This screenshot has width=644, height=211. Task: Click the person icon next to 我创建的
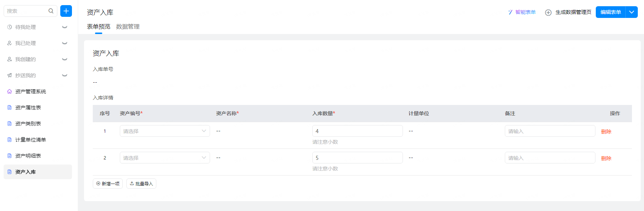point(9,59)
